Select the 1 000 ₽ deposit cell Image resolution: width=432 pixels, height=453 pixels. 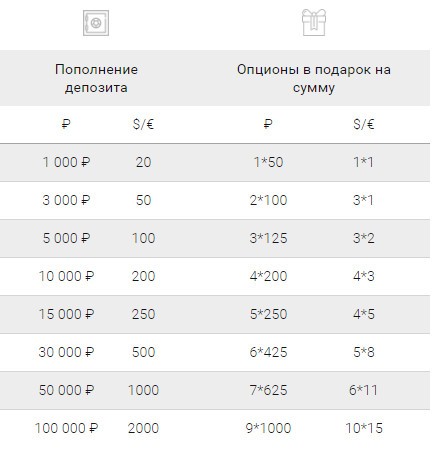click(x=66, y=162)
